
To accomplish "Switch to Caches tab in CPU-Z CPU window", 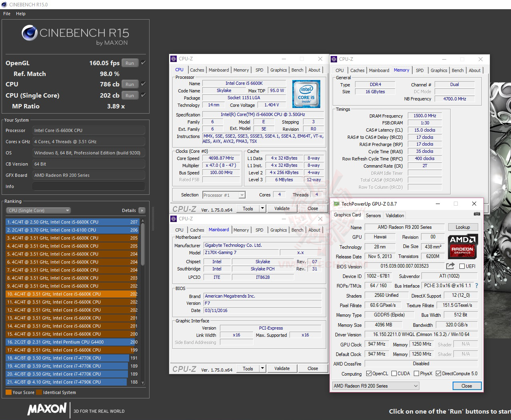I will click(x=197, y=70).
